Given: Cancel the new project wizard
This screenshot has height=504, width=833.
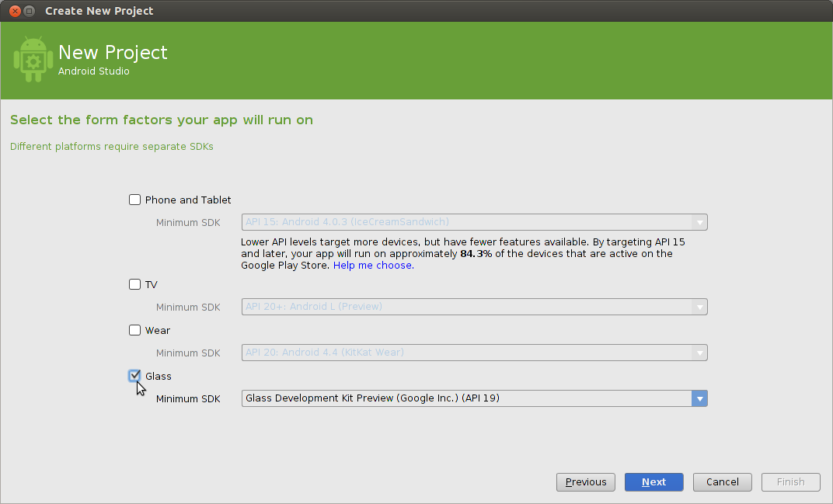Looking at the screenshot, I should pyautogui.click(x=722, y=482).
